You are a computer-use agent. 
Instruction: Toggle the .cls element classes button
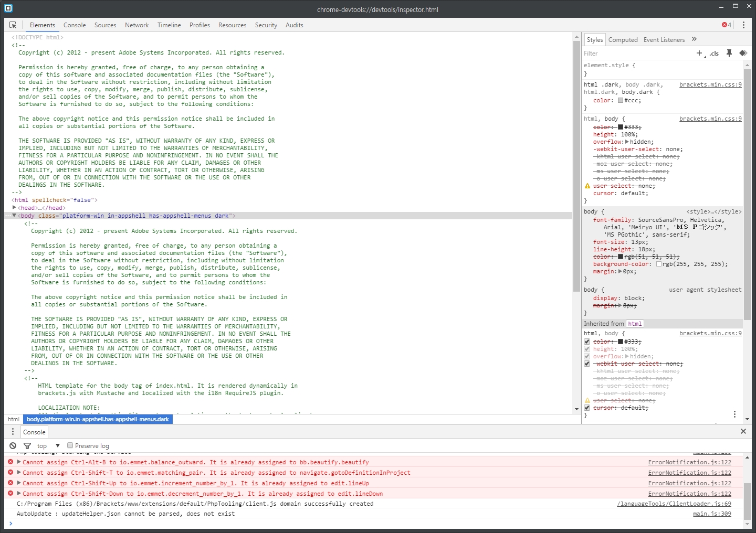click(715, 54)
